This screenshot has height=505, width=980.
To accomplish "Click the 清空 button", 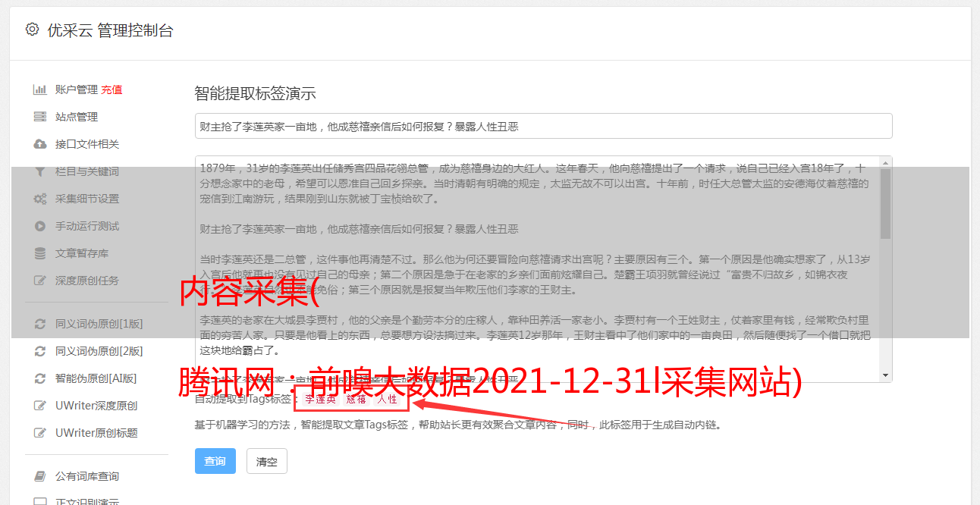I will pyautogui.click(x=267, y=461).
